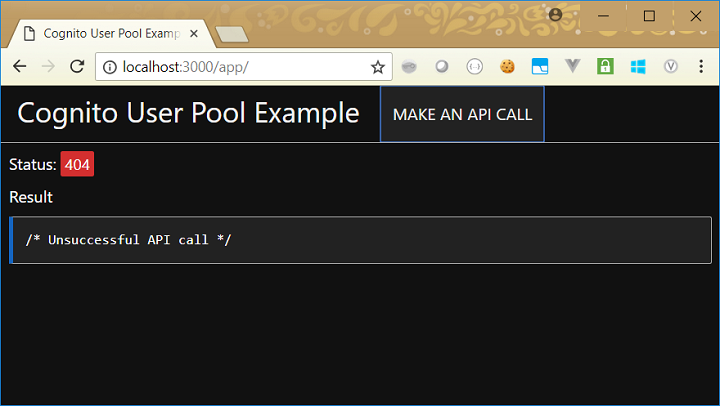Focus the address bar showing localhost:3000/app/
720x406 pixels.
[240, 67]
